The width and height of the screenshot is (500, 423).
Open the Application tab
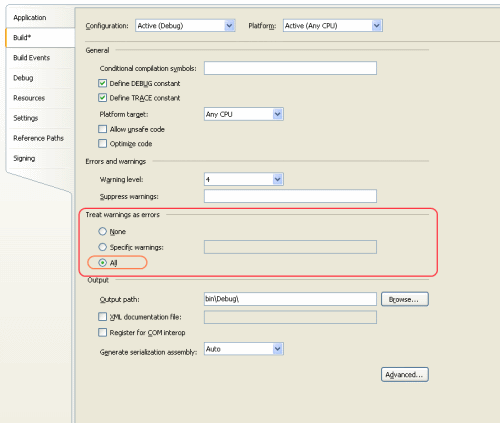[x=30, y=18]
